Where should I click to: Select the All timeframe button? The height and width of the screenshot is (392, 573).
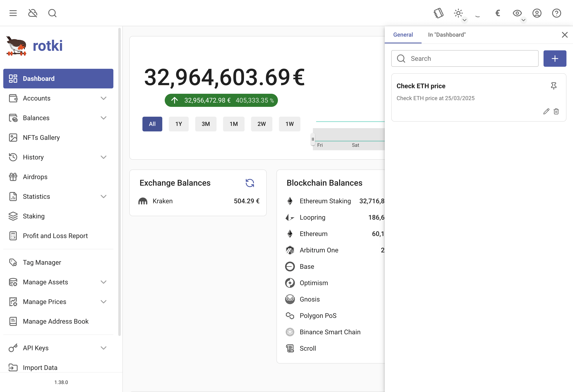click(x=152, y=124)
